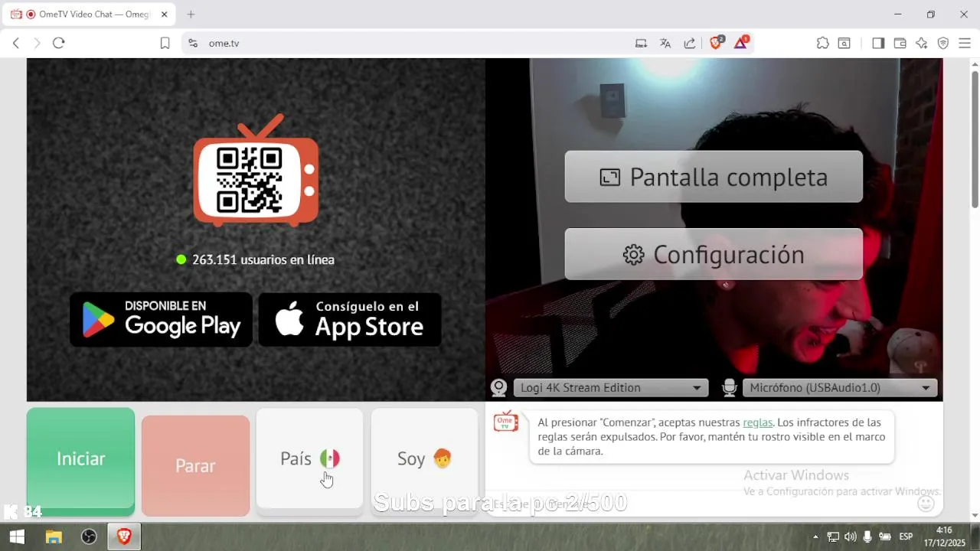The image size is (980, 551).
Task: Expand the Micrófono (USBAudio1.0) dropdown
Action: tap(840, 388)
